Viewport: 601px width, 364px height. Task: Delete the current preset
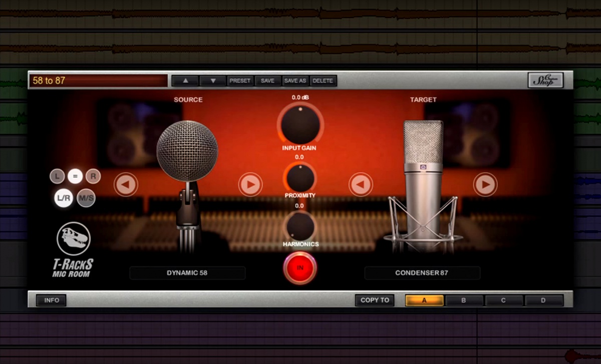pyautogui.click(x=323, y=81)
